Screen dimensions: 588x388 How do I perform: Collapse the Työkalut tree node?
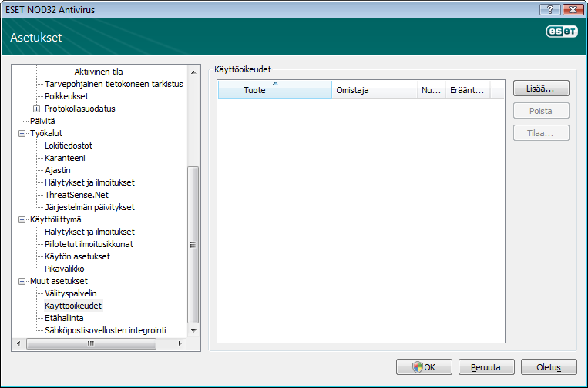[x=22, y=134]
